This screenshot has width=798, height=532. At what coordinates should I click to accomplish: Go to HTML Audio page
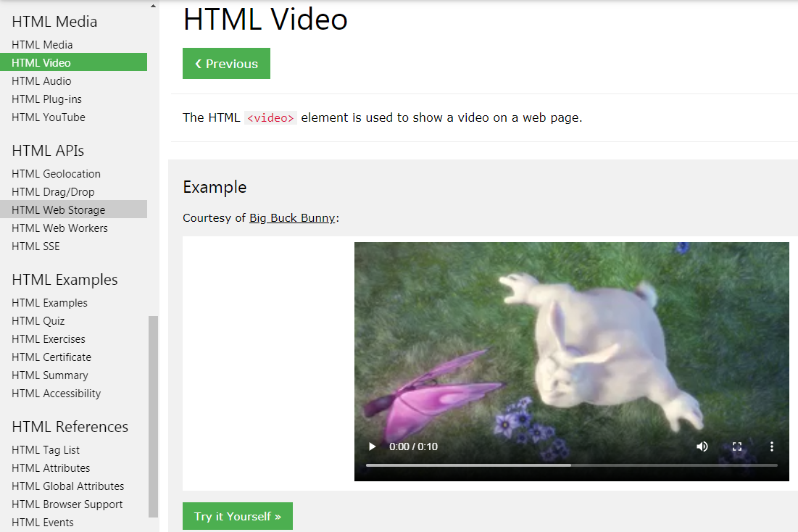coord(41,81)
